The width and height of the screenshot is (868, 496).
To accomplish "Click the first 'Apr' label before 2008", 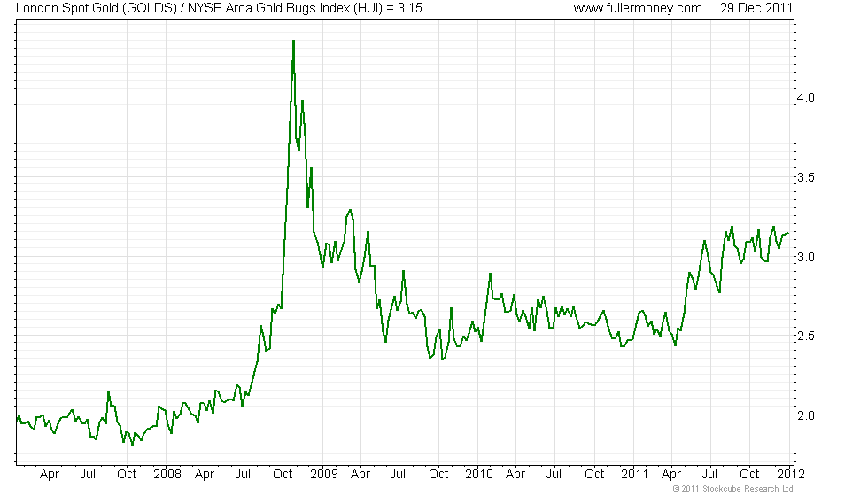I will (x=50, y=475).
